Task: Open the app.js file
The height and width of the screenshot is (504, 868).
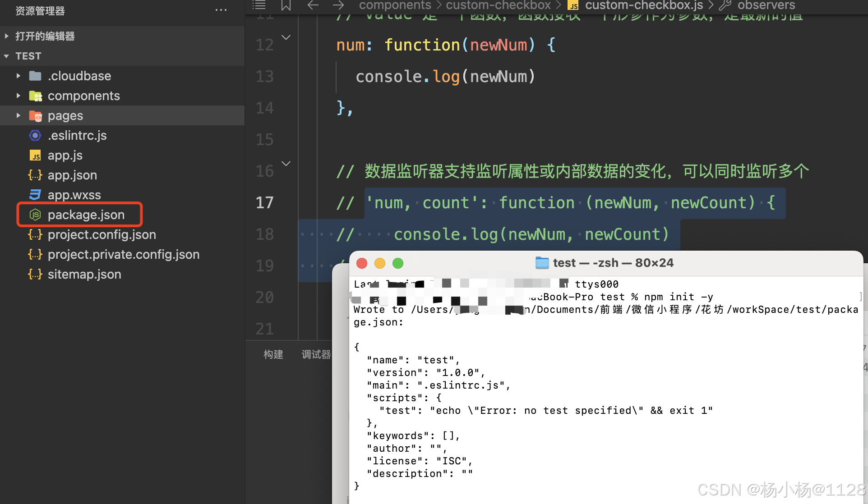Action: [x=65, y=155]
